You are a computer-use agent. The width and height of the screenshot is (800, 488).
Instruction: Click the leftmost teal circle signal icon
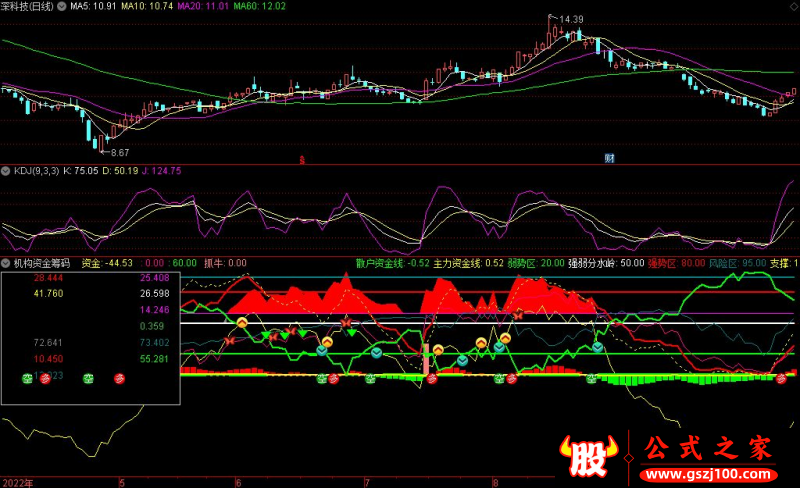click(x=322, y=350)
